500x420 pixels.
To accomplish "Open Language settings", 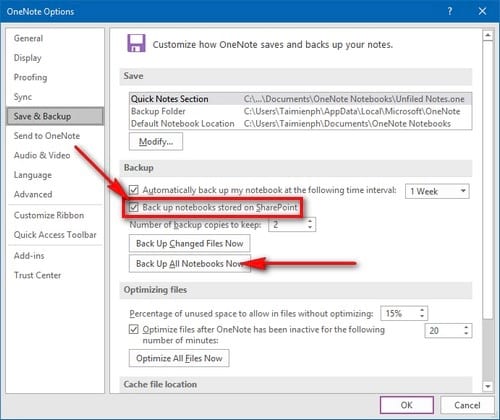I will pos(33,175).
